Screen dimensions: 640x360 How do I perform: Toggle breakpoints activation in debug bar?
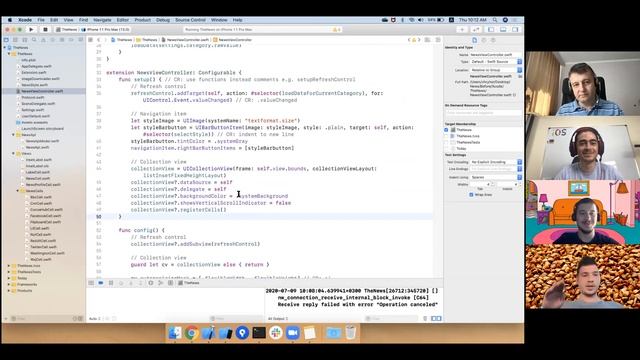pyautogui.click(x=100, y=283)
